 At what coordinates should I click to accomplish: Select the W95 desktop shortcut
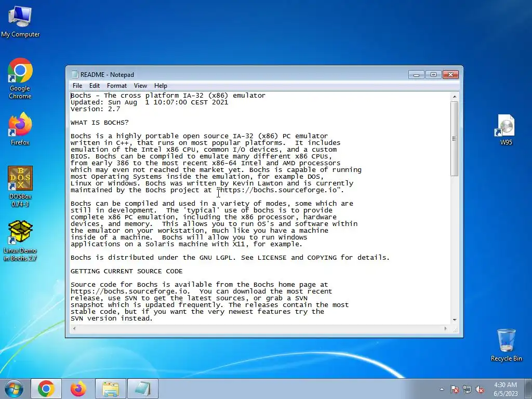click(x=506, y=130)
